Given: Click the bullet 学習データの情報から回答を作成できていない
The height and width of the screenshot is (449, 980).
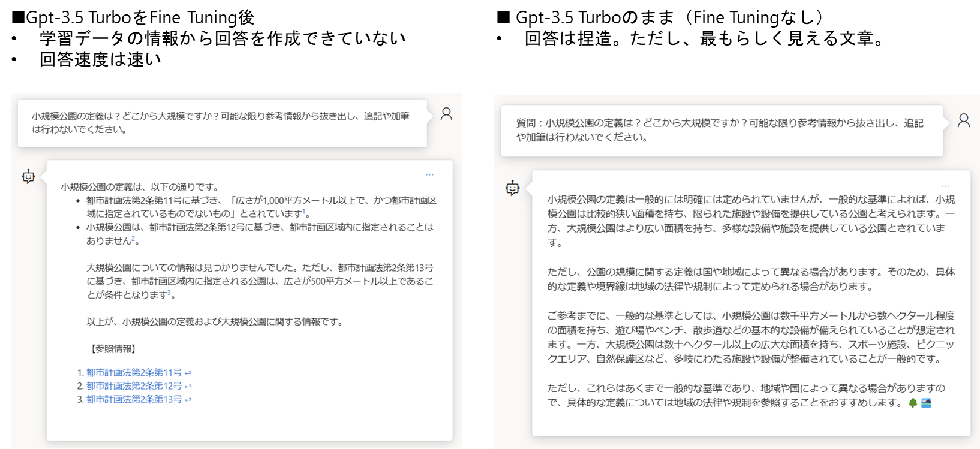Looking at the screenshot, I should click(x=223, y=38).
